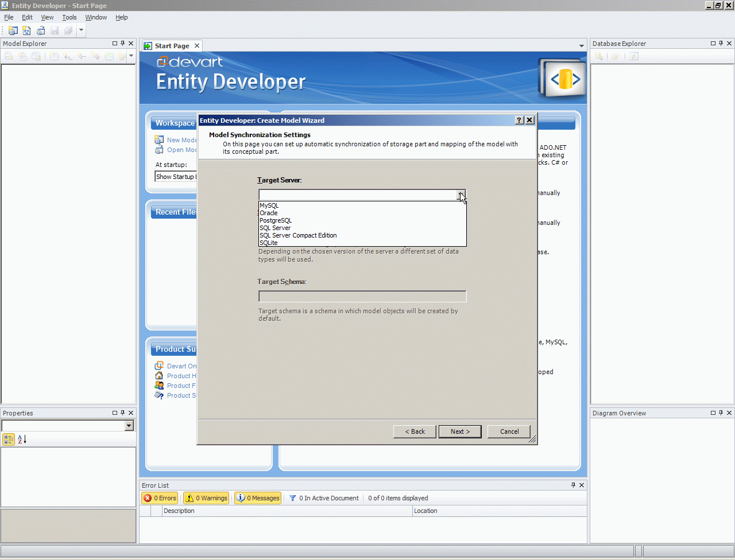
Task: Click the Description column header
Action: 287,511
